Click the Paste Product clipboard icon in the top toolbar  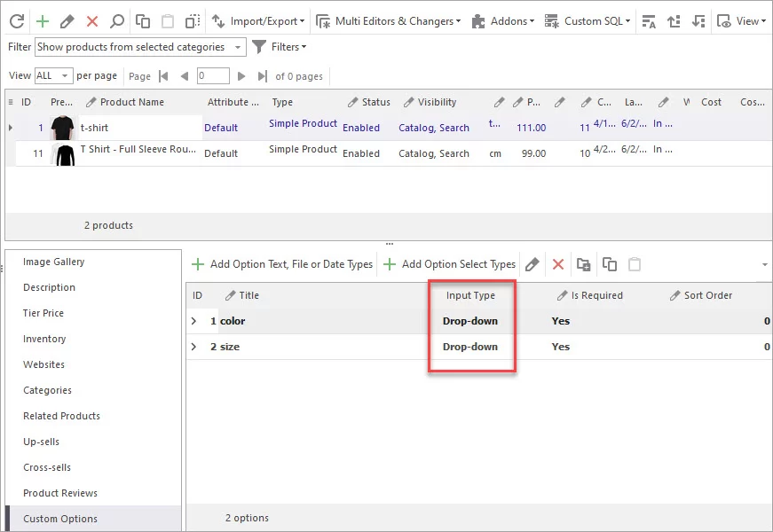point(168,21)
